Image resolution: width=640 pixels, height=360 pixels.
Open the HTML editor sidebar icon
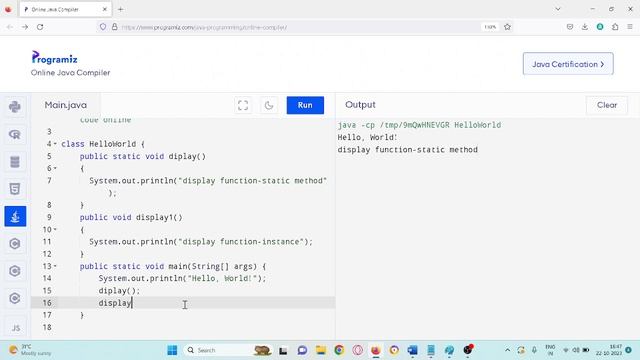click(15, 189)
